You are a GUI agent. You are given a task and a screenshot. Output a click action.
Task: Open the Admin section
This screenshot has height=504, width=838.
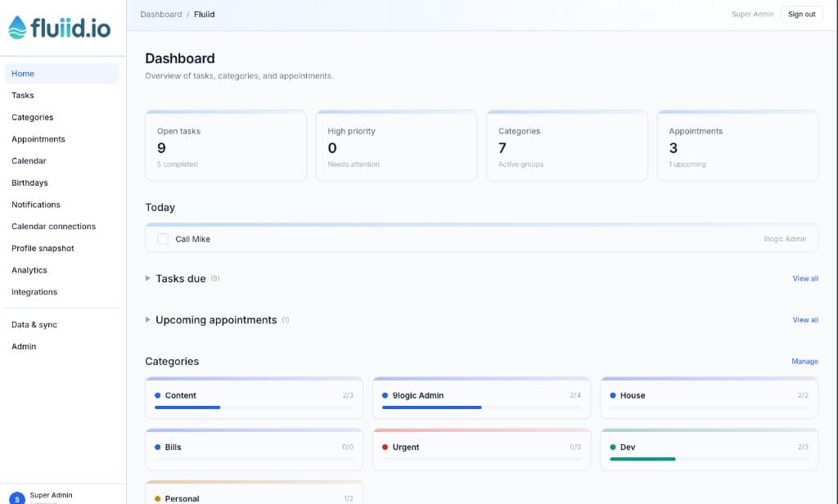click(x=23, y=346)
